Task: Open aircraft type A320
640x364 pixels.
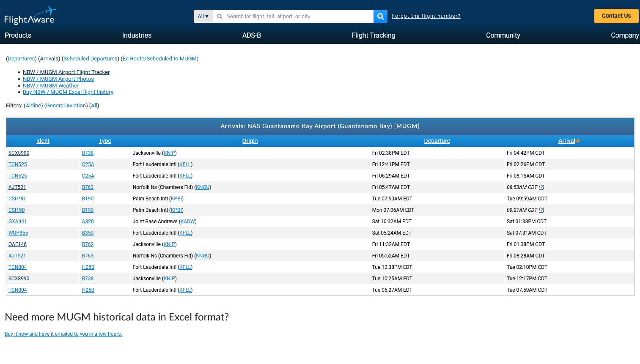Action: 88,222
